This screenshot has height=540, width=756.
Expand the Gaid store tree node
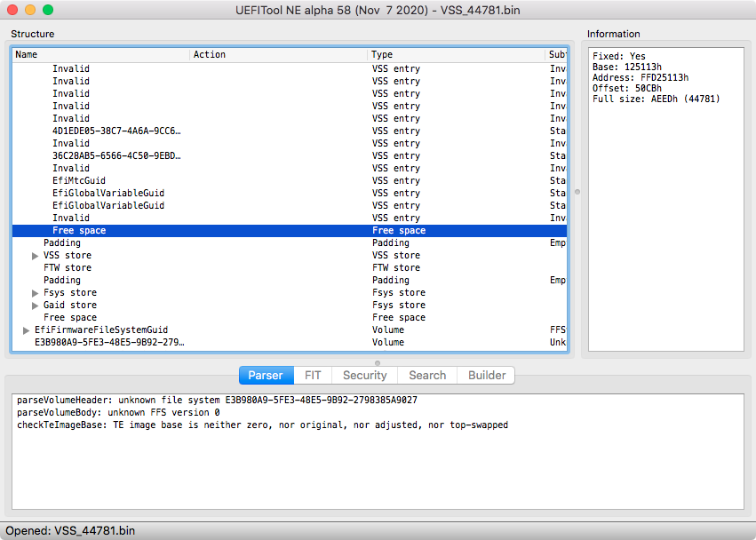(35, 306)
